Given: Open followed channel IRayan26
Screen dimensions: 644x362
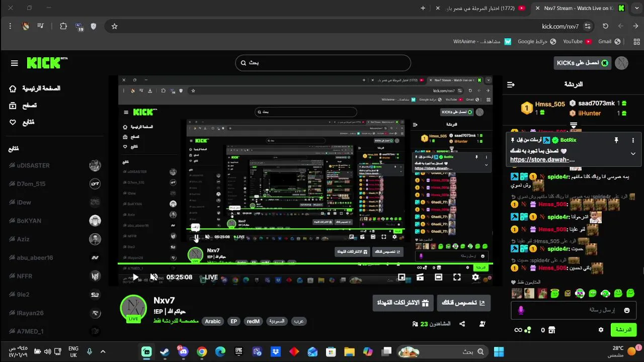Looking at the screenshot, I should click(x=55, y=313).
